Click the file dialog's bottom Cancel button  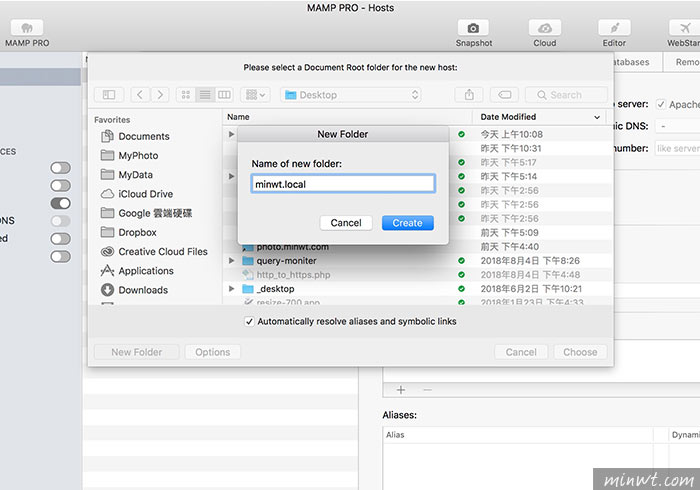click(521, 352)
